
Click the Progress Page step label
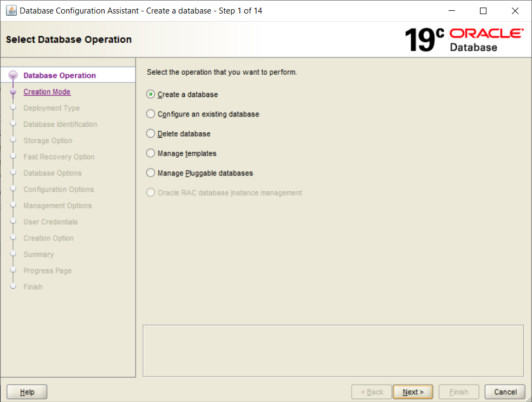pyautogui.click(x=48, y=271)
